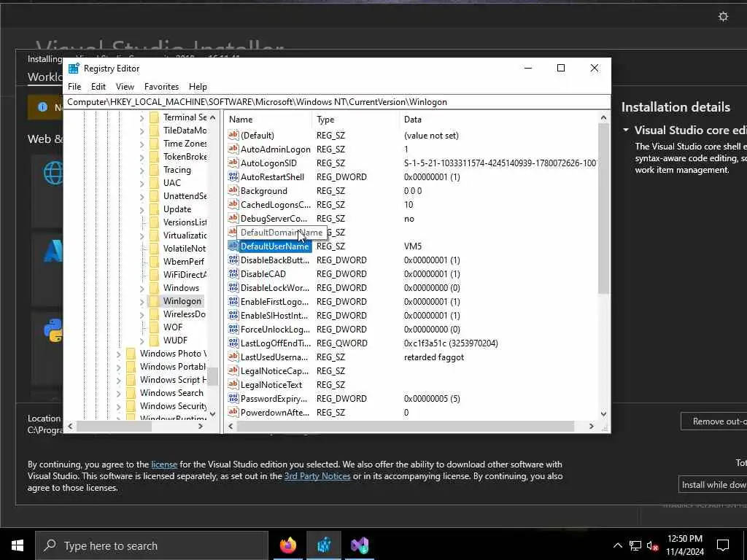
Task: Click the (Default) value icon
Action: [x=233, y=135]
